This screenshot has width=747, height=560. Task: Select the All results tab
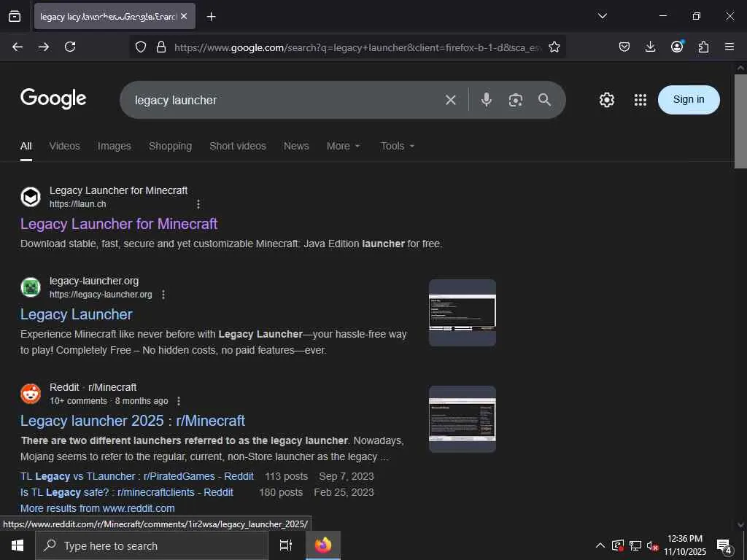(x=26, y=146)
